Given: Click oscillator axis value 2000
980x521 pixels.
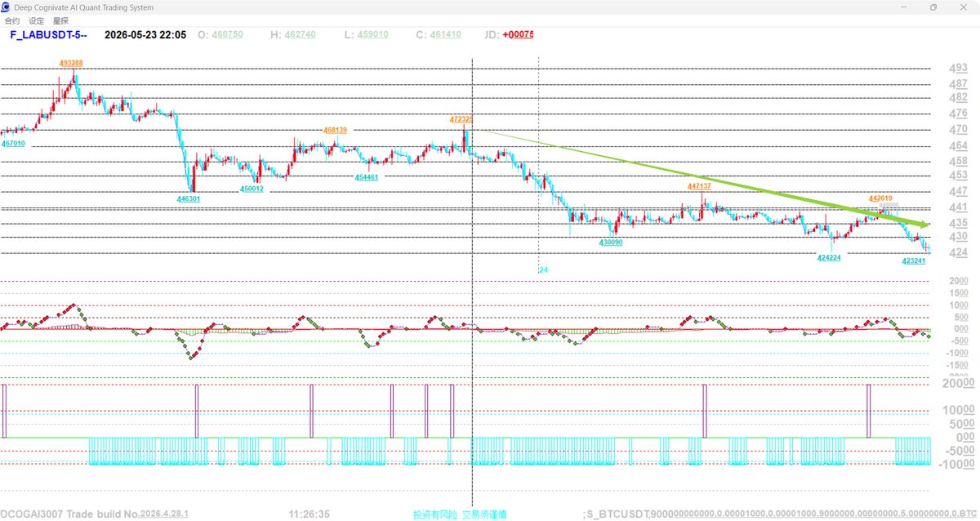Looking at the screenshot, I should tap(957, 281).
